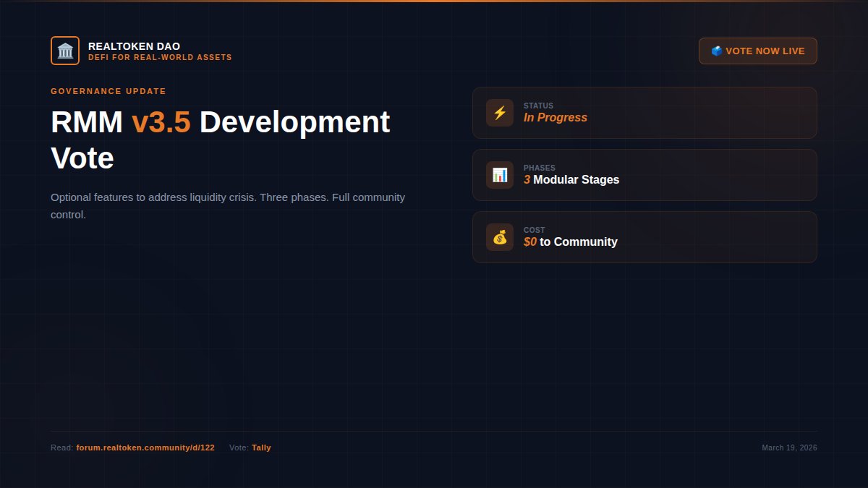
Task: Click the STATUS label in first card
Action: pos(538,106)
